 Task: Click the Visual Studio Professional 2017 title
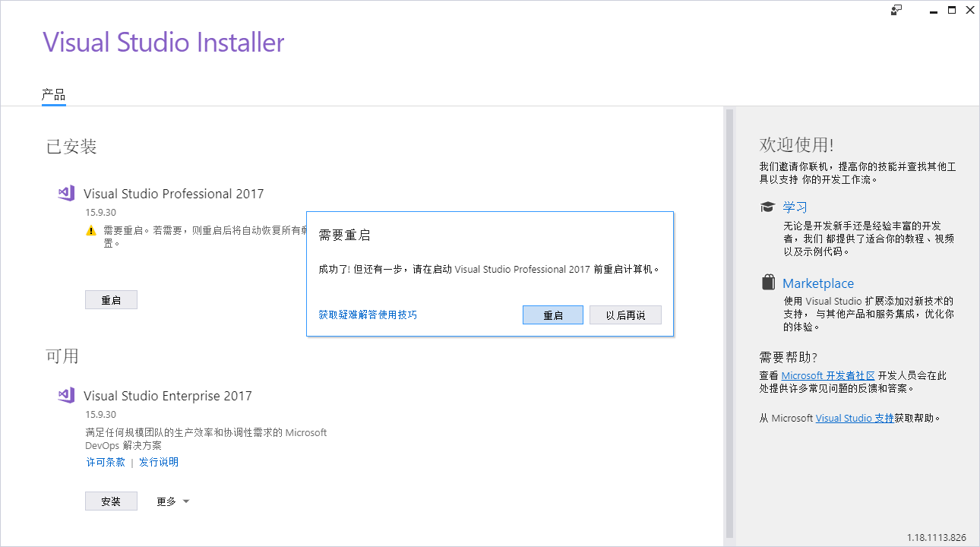tap(174, 193)
